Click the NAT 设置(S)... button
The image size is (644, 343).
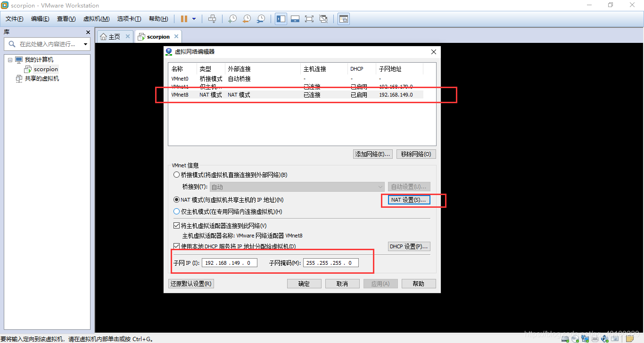(x=408, y=200)
